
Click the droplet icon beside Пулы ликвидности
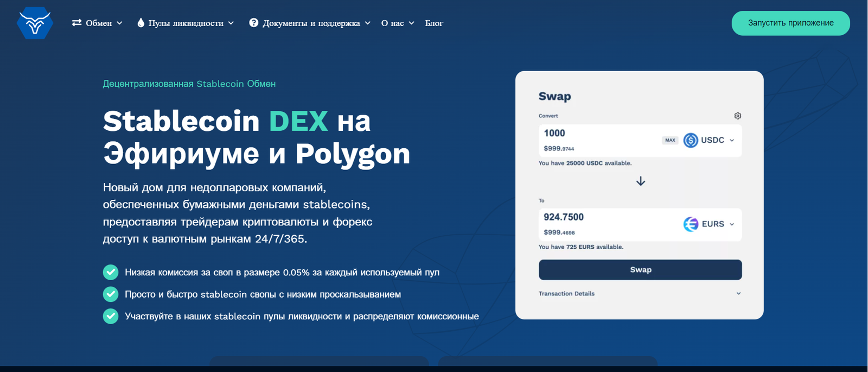pyautogui.click(x=141, y=23)
